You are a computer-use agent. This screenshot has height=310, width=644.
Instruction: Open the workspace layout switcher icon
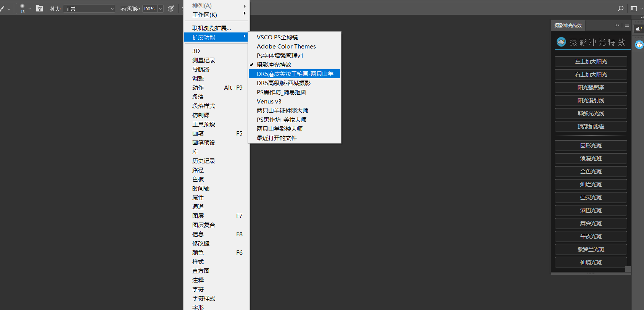coord(634,8)
